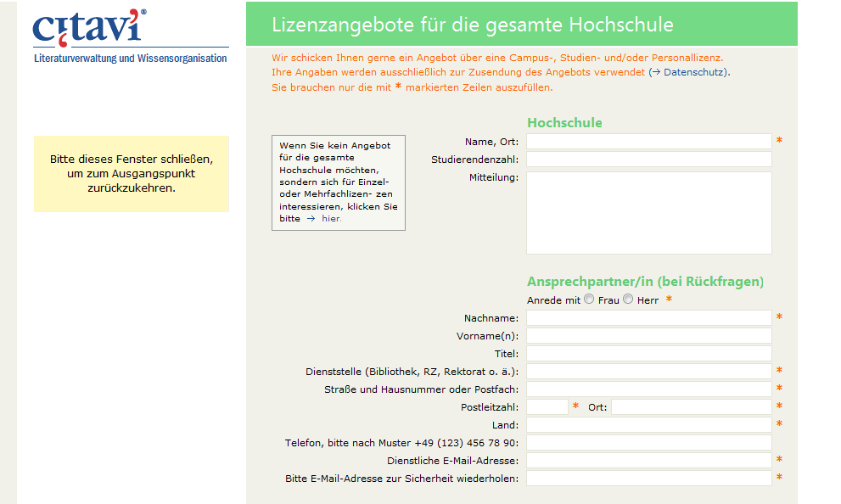Image resolution: width=841 pixels, height=504 pixels.
Task: Click the 'Hochschule' section heading
Action: (x=564, y=123)
